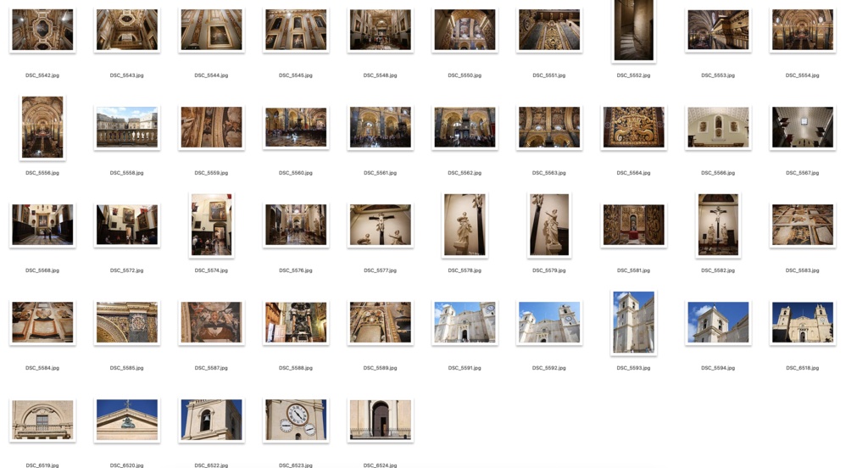Select the DSC_5567.jpg thumbnail

pos(803,127)
